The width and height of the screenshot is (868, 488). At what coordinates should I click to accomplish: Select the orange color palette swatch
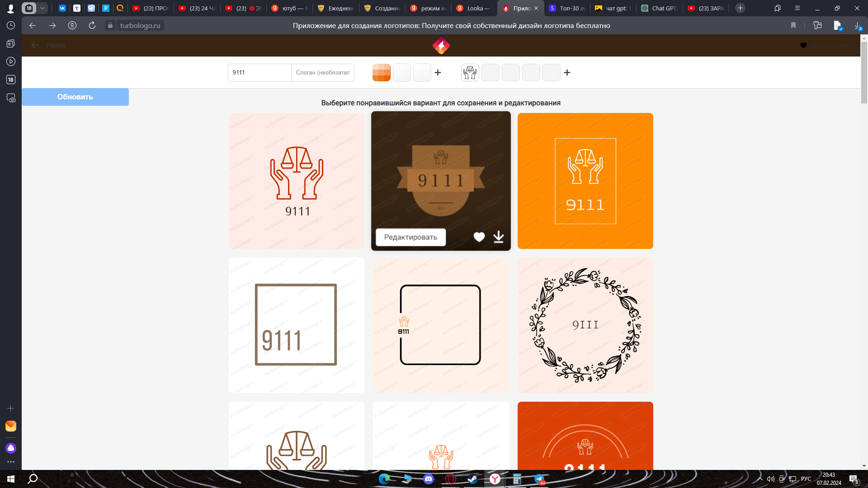pos(381,72)
